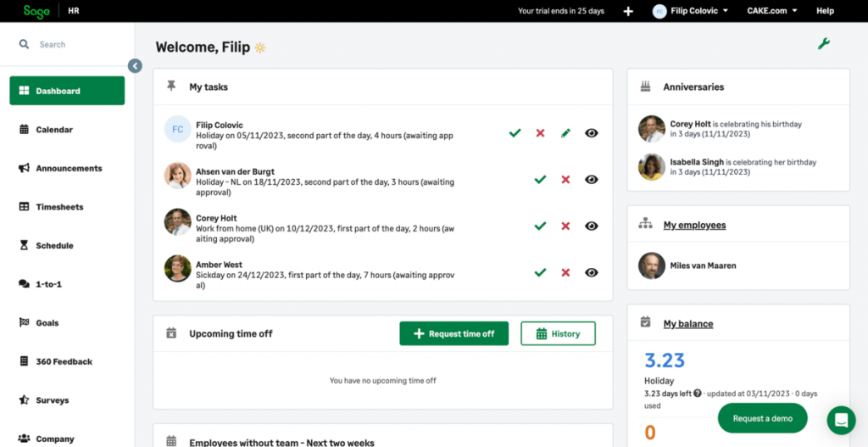Screen dimensions: 868x447
Task: Click Isabella Singh's avatar in Anniversaries
Action: [x=652, y=167]
